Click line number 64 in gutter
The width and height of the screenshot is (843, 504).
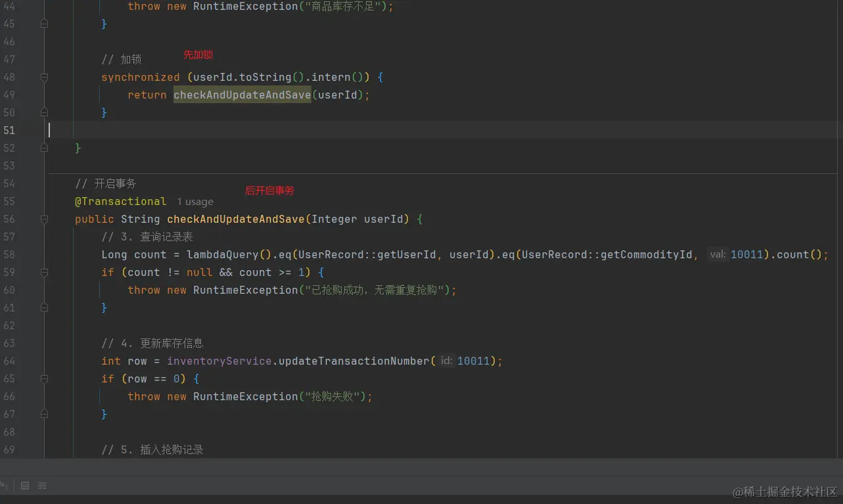pos(9,361)
